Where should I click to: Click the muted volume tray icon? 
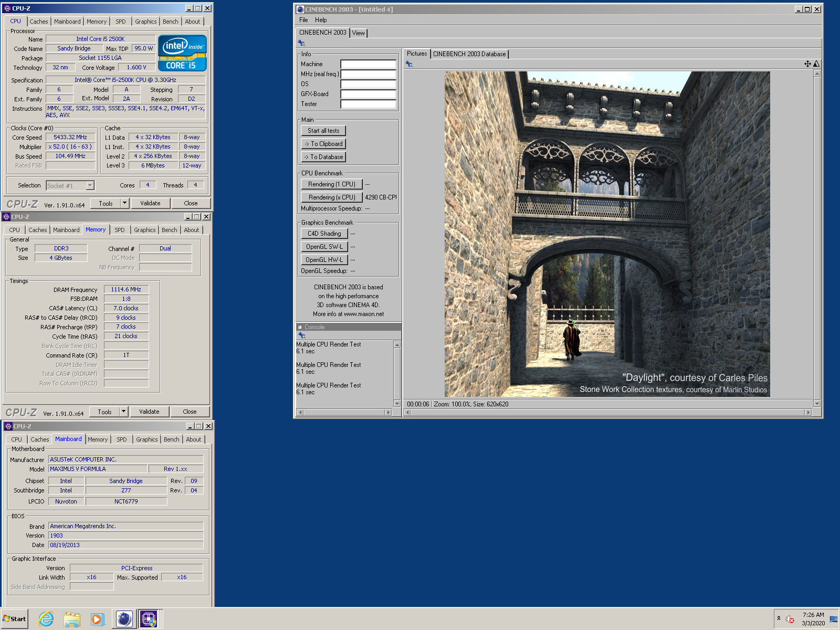click(790, 619)
